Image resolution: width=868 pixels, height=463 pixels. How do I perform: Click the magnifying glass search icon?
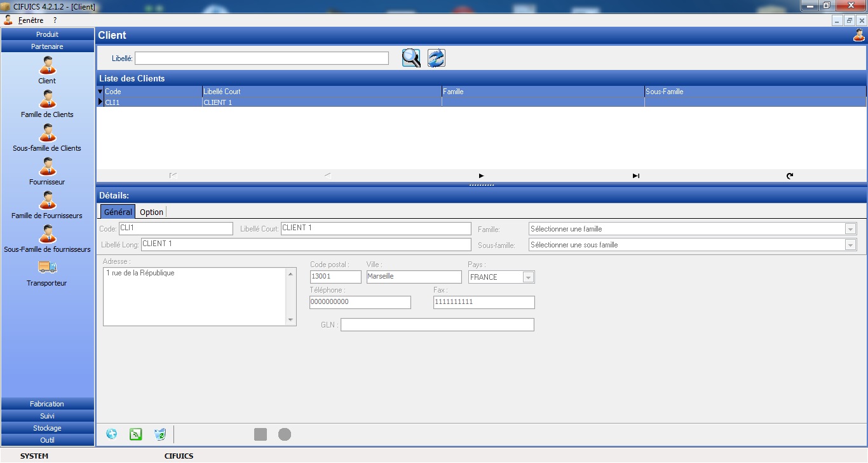pos(411,58)
